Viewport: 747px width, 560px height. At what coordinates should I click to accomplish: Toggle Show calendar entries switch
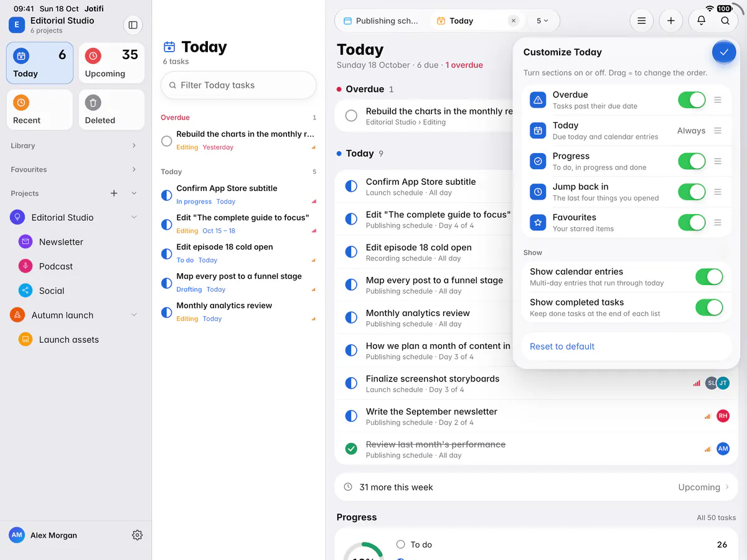(x=709, y=277)
